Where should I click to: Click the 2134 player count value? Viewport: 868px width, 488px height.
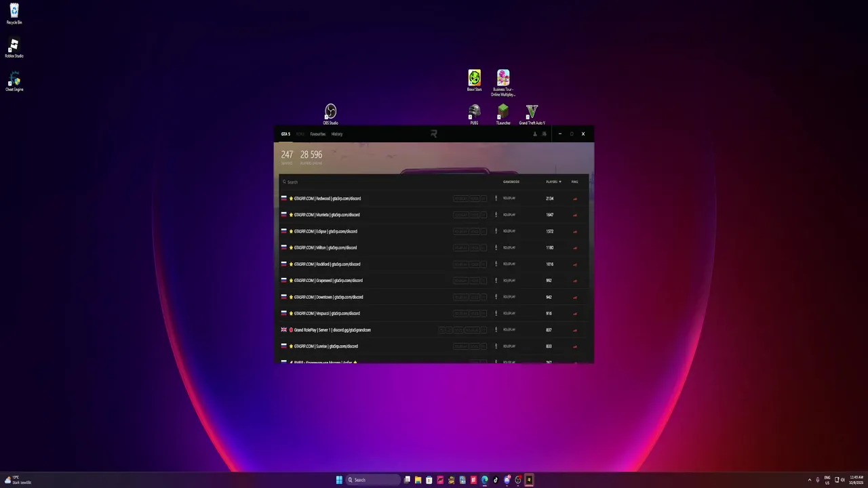[x=549, y=199]
